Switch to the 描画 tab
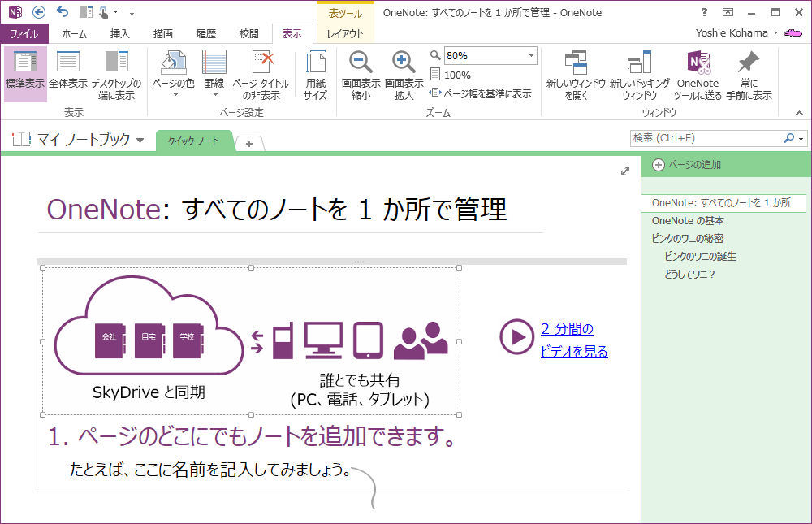Screen dimensions: 812x524 (x=162, y=33)
